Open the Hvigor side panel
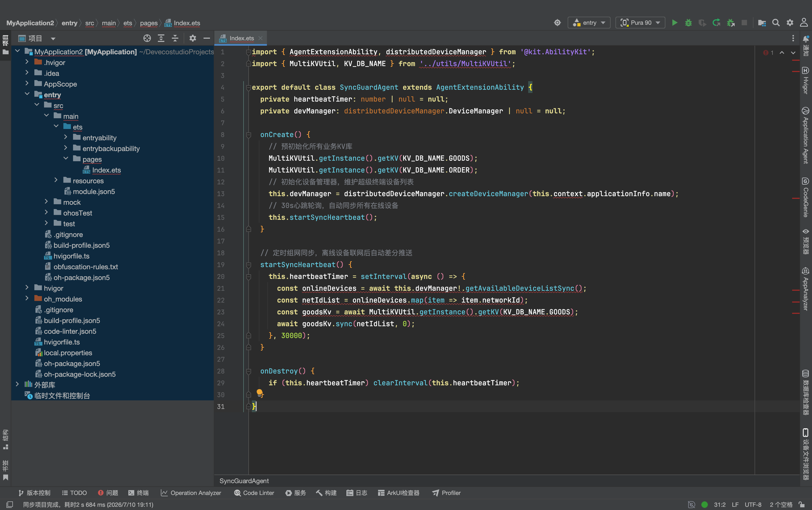Viewport: 812px width, 510px height. [x=806, y=81]
